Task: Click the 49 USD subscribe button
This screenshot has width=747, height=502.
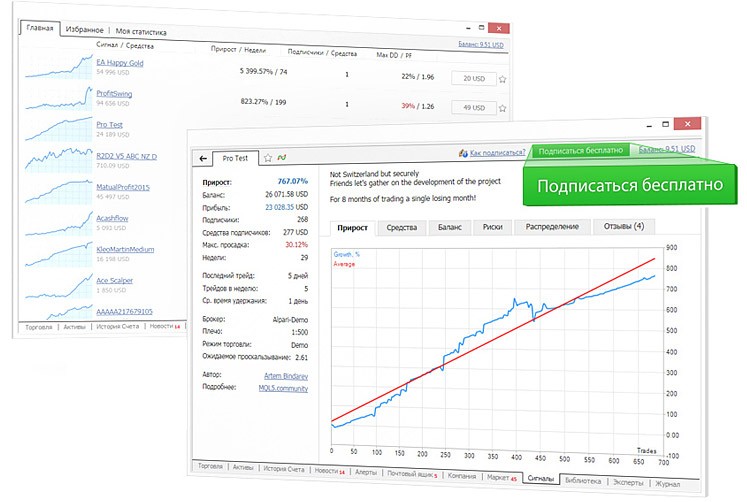Action: click(474, 108)
